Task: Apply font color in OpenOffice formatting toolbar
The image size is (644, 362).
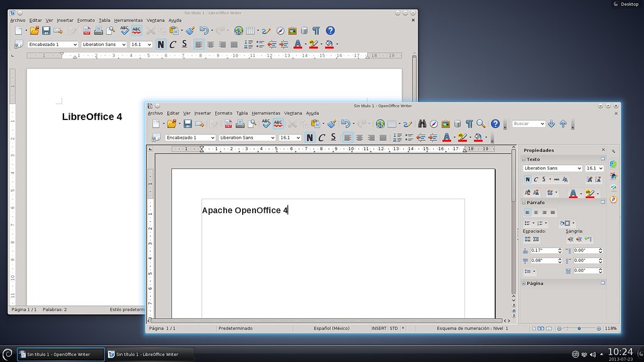Action: click(447, 138)
